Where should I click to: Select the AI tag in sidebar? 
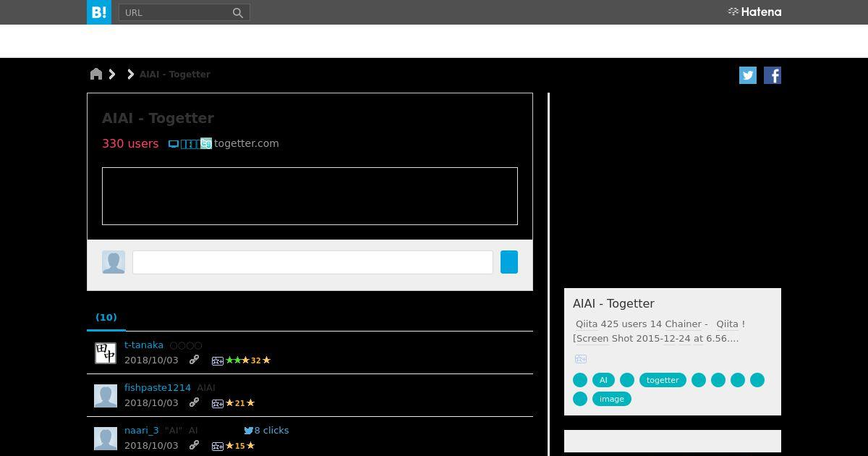(x=603, y=380)
